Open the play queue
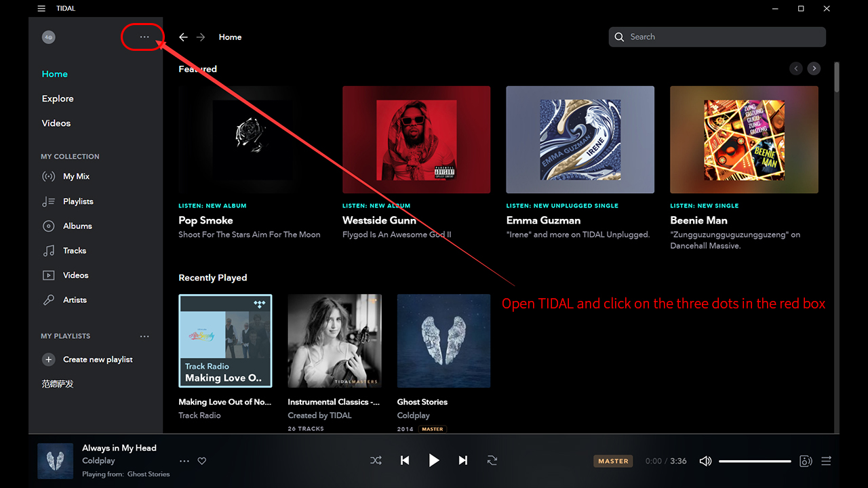The height and width of the screenshot is (488, 868). pyautogui.click(x=826, y=461)
